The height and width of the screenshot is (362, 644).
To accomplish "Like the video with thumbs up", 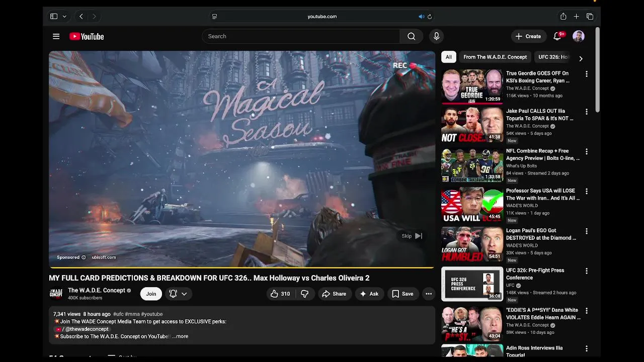I will point(280,294).
